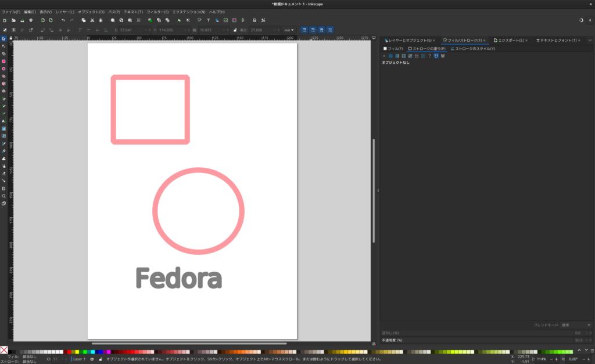Open the ファイル(F) menu
Screen dimensions: 595x364
tap(11, 12)
